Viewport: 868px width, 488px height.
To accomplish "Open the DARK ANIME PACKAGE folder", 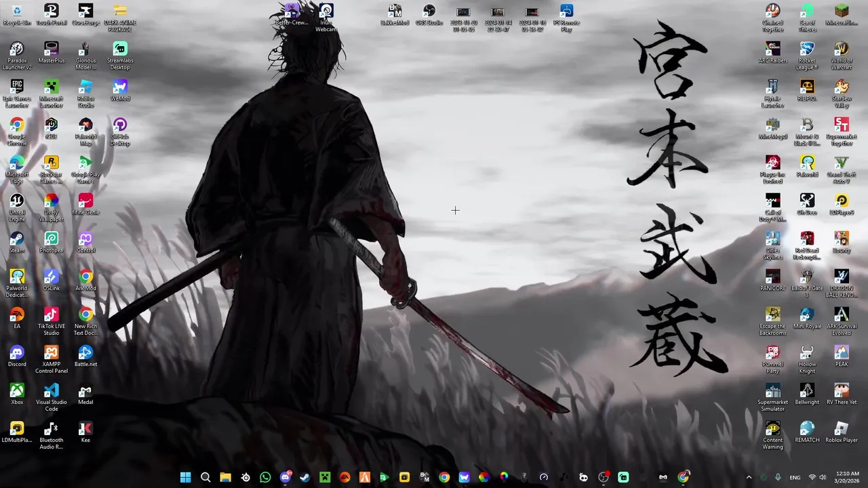I will [x=120, y=18].
